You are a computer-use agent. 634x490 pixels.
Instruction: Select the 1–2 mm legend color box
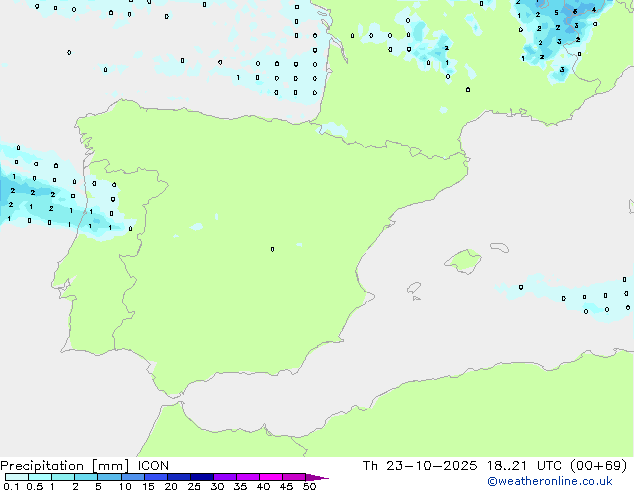tap(63, 477)
